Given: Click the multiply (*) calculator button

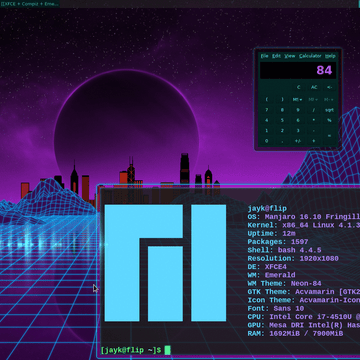Looking at the screenshot, I should 314,120.
